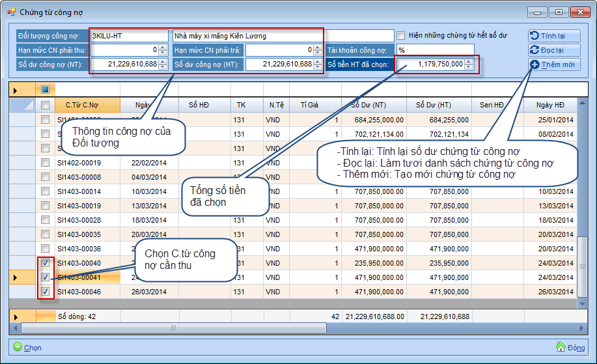Click the Đọc lại refresh button
Screen dimensions: 597x364
tap(553, 50)
